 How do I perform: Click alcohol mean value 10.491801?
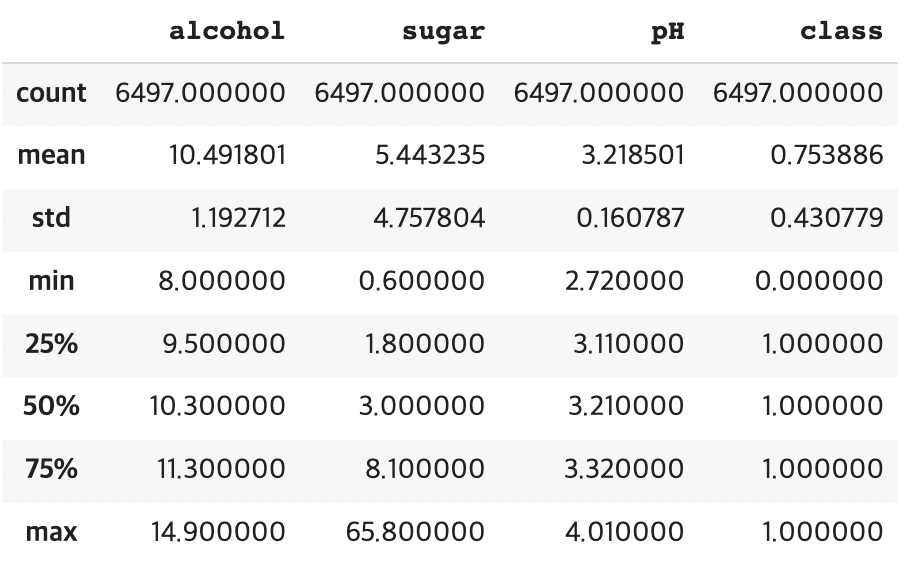[227, 155]
